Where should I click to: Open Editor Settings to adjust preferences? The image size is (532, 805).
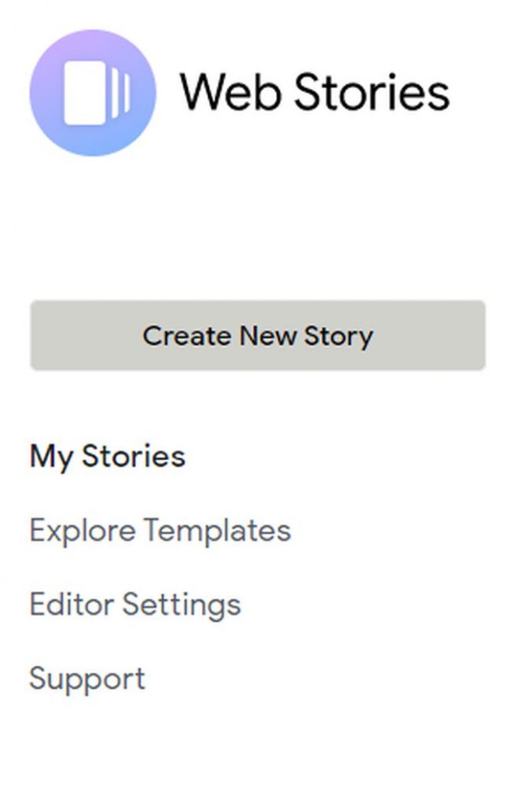pos(135,605)
